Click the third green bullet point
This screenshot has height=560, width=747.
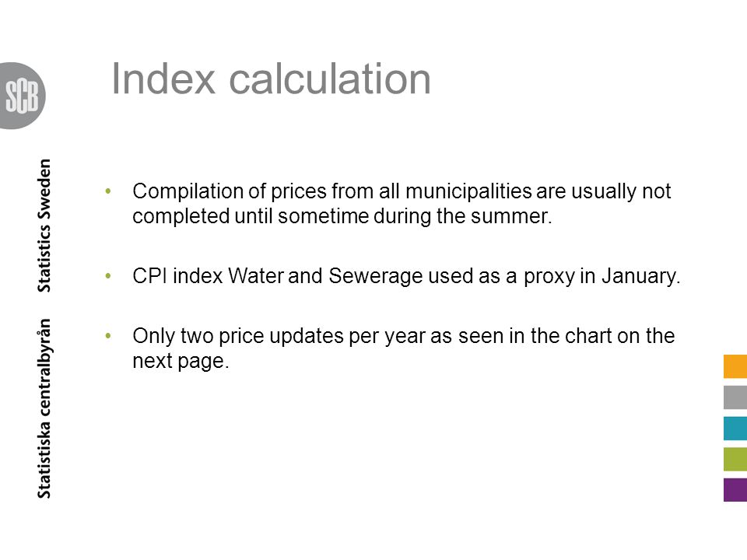point(108,336)
